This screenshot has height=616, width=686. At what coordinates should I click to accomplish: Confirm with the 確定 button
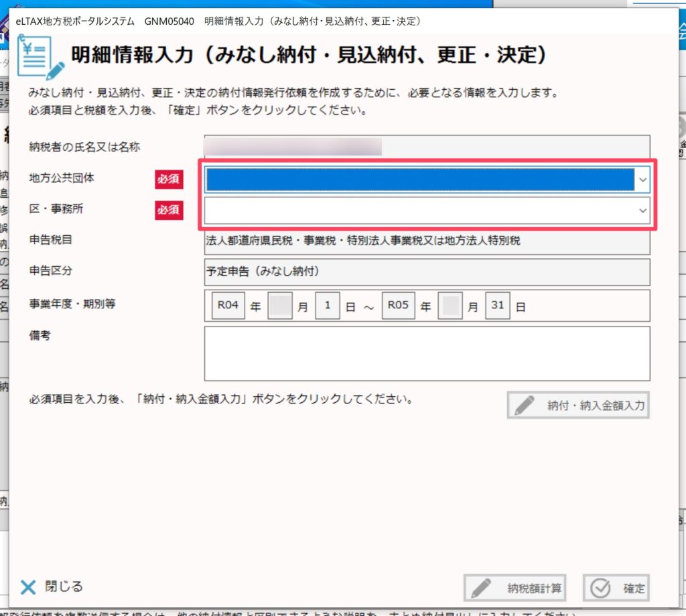pos(616,589)
